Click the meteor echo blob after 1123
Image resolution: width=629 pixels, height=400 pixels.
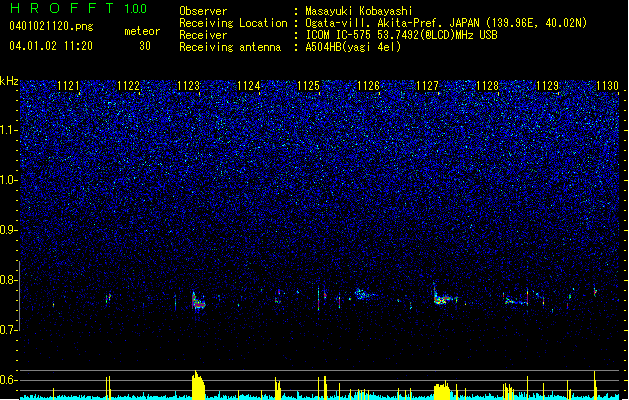click(x=198, y=301)
